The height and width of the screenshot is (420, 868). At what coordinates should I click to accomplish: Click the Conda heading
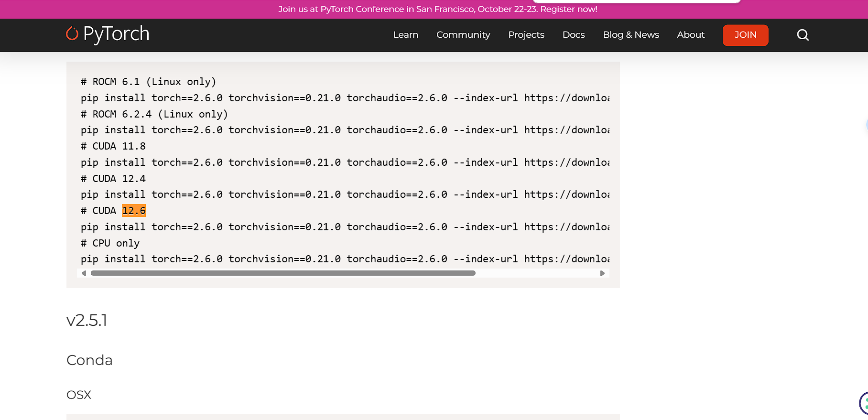tap(89, 360)
